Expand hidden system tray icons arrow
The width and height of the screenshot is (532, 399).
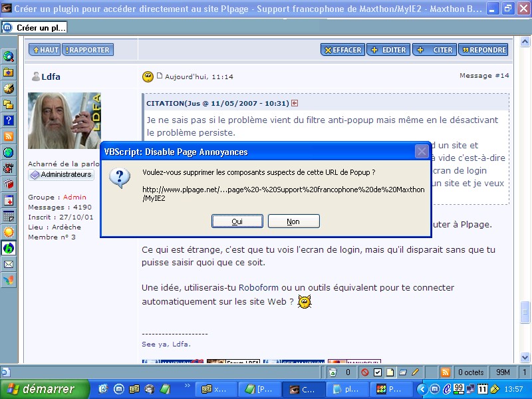[x=422, y=389]
